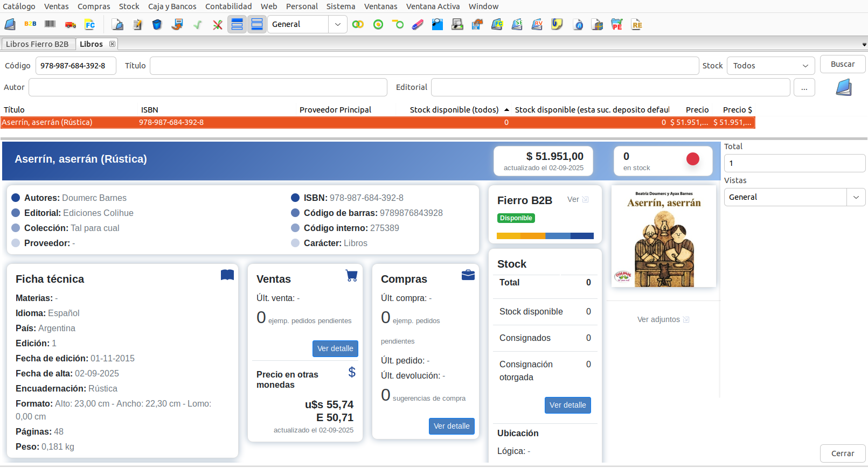The width and height of the screenshot is (868, 468).
Task: Click the Código input field
Action: pyautogui.click(x=76, y=66)
